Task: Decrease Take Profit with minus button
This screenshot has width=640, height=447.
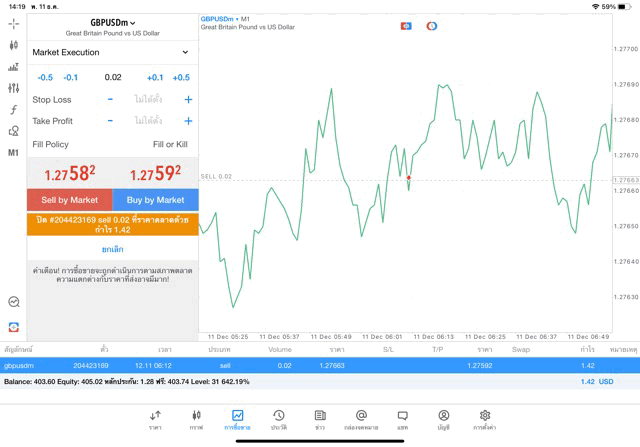Action: pyautogui.click(x=110, y=121)
